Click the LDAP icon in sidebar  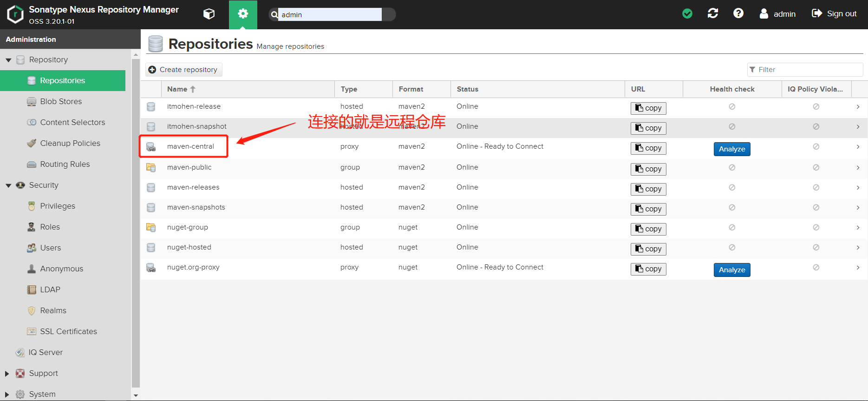(x=32, y=289)
